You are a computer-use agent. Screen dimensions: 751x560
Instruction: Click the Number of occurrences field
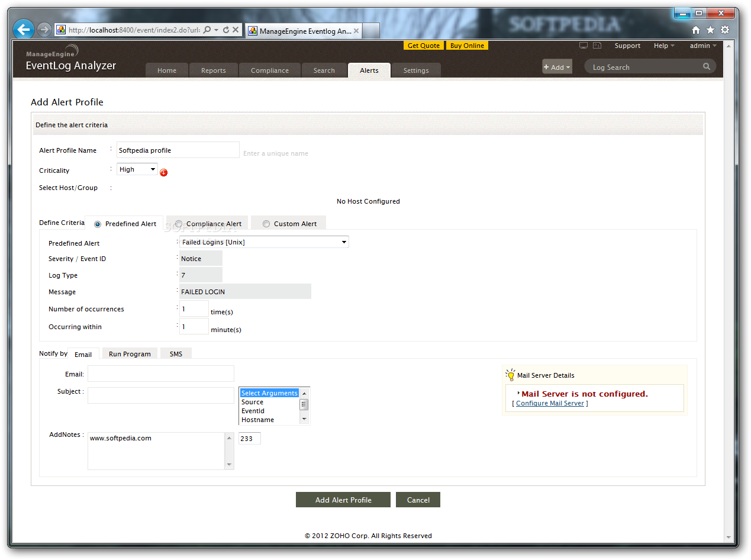(194, 309)
